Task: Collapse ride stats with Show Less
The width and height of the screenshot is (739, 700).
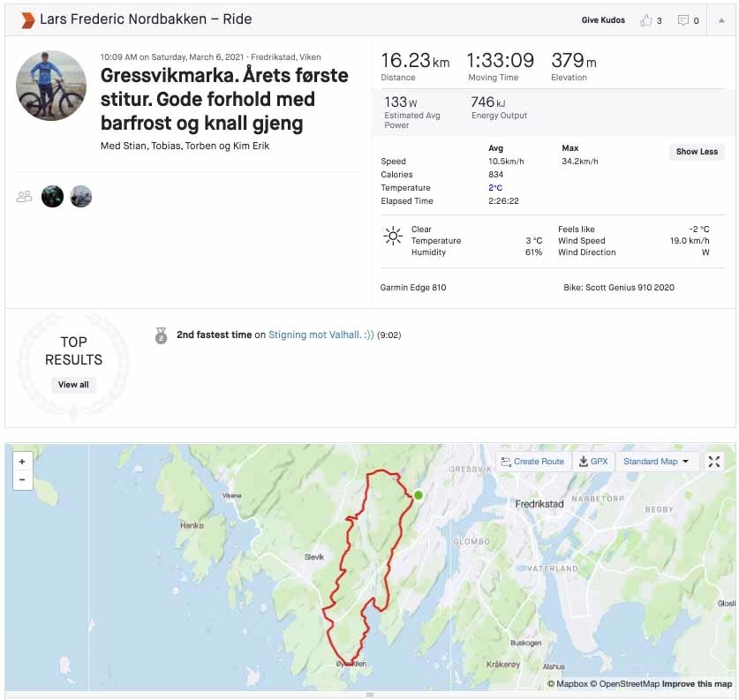Action: pos(697,152)
